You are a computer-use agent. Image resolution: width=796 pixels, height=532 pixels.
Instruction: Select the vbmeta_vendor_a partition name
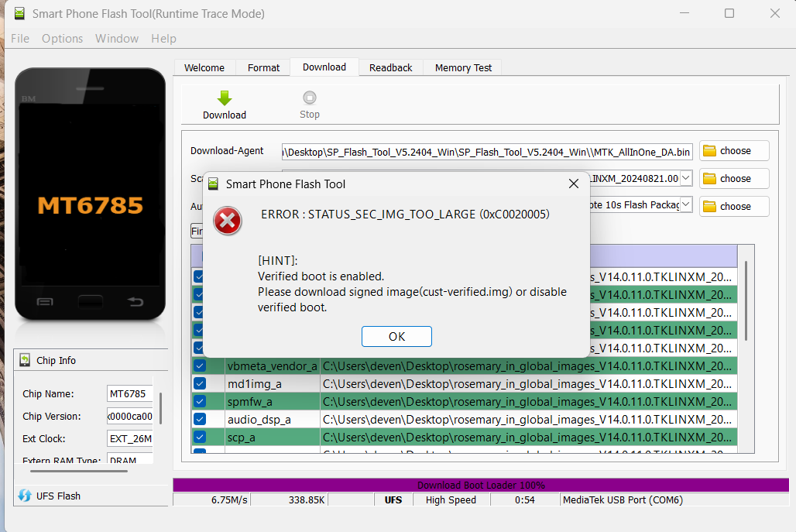click(272, 366)
